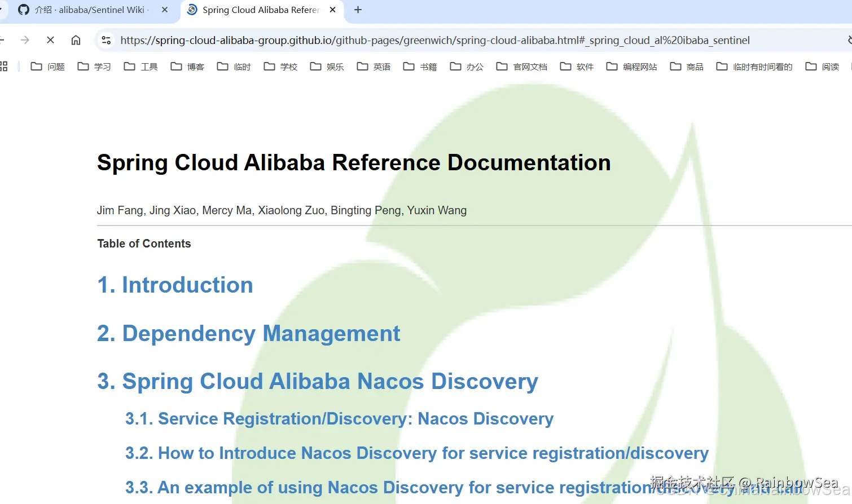Click the forward navigation arrow
This screenshot has height=504, width=852.
point(25,40)
